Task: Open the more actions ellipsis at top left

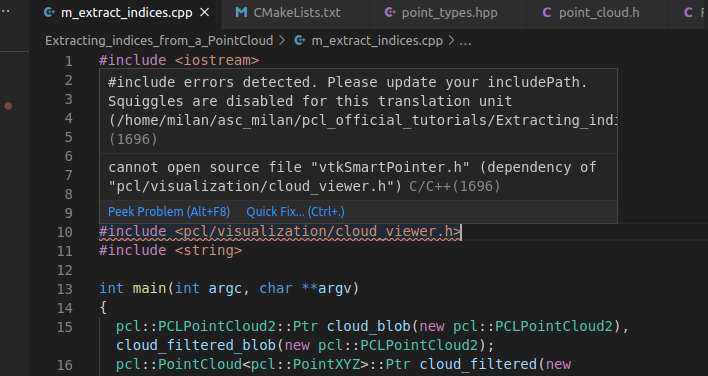Action: pos(5,11)
